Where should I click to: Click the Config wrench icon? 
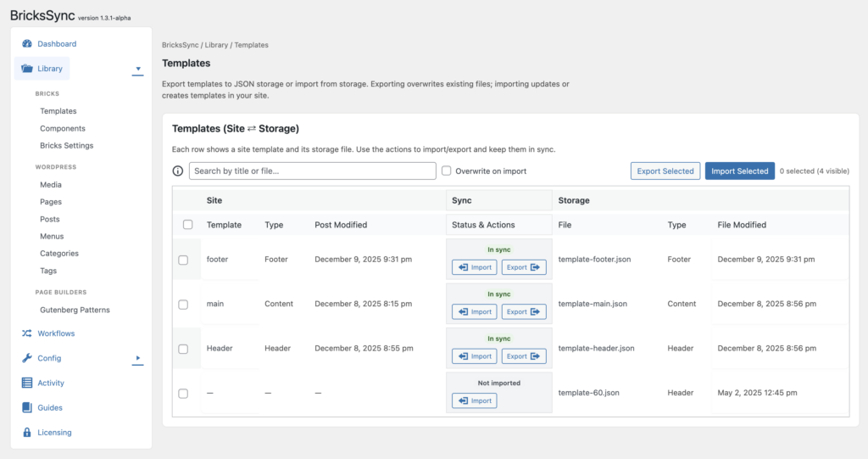(x=27, y=358)
